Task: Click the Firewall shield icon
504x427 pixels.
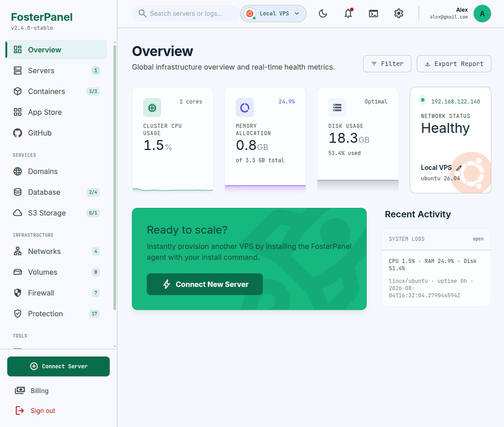Action: [x=18, y=293]
